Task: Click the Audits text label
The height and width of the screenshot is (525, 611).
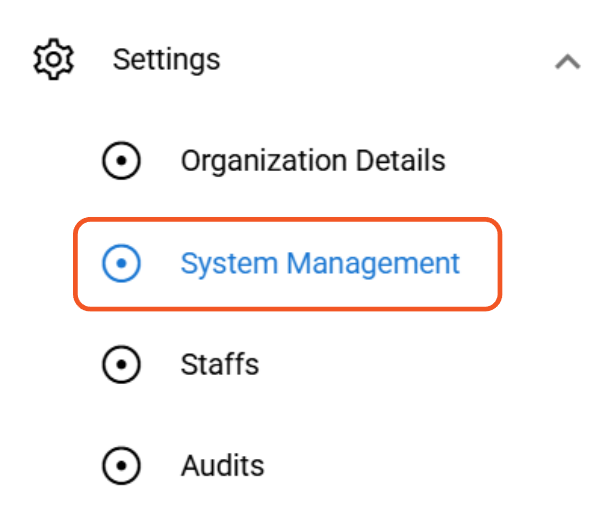Action: (222, 466)
